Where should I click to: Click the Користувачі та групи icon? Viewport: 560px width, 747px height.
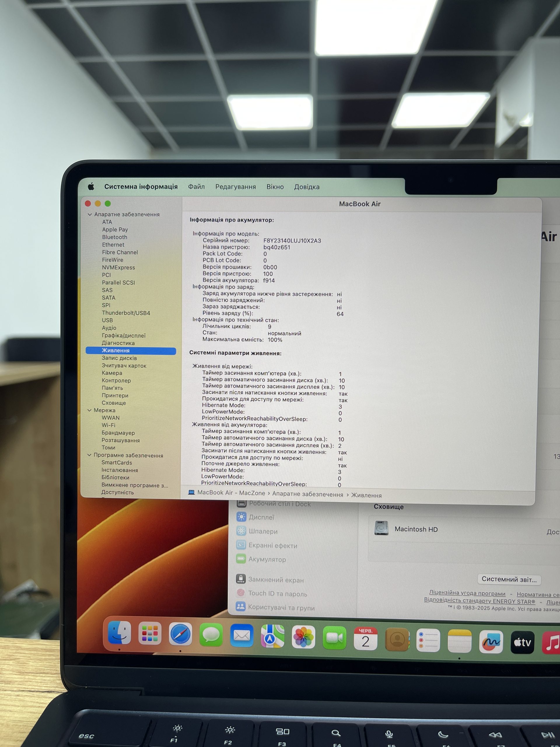240,607
